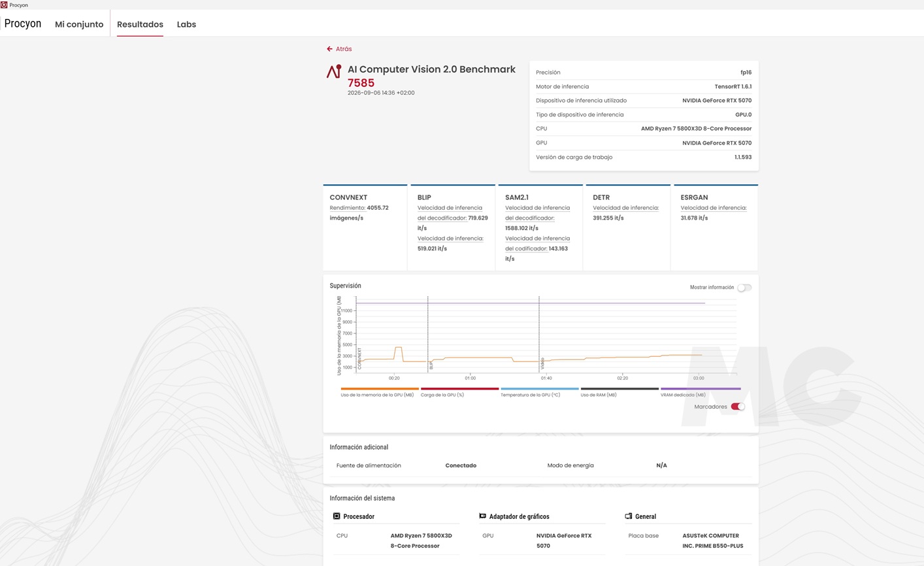Click the orange GPU memory usage legend bar
The width and height of the screenshot is (924, 566).
[380, 389]
